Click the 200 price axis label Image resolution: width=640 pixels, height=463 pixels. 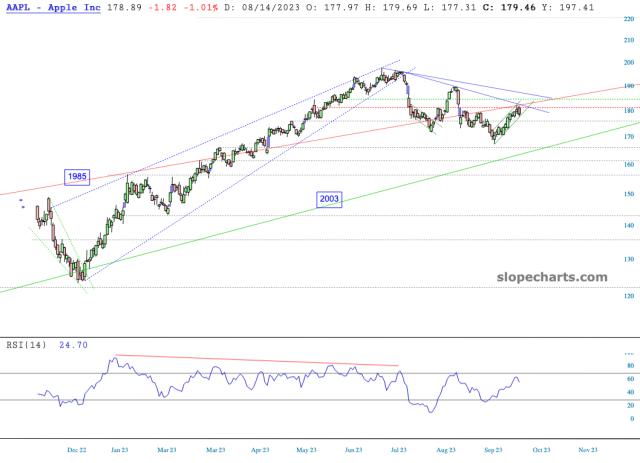point(629,62)
